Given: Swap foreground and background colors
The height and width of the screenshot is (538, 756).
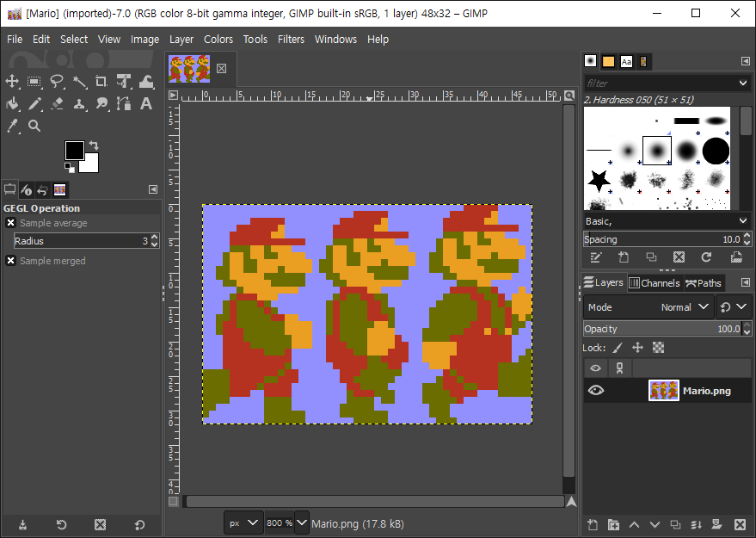Looking at the screenshot, I should tap(94, 145).
